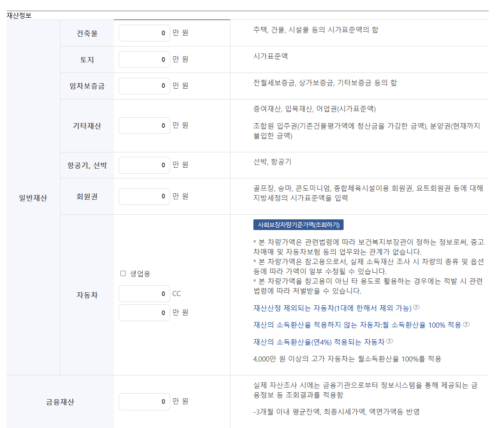Open 사회보장차량기준가액(조회하기) button
This screenshot has width=504, height=428.
click(298, 225)
